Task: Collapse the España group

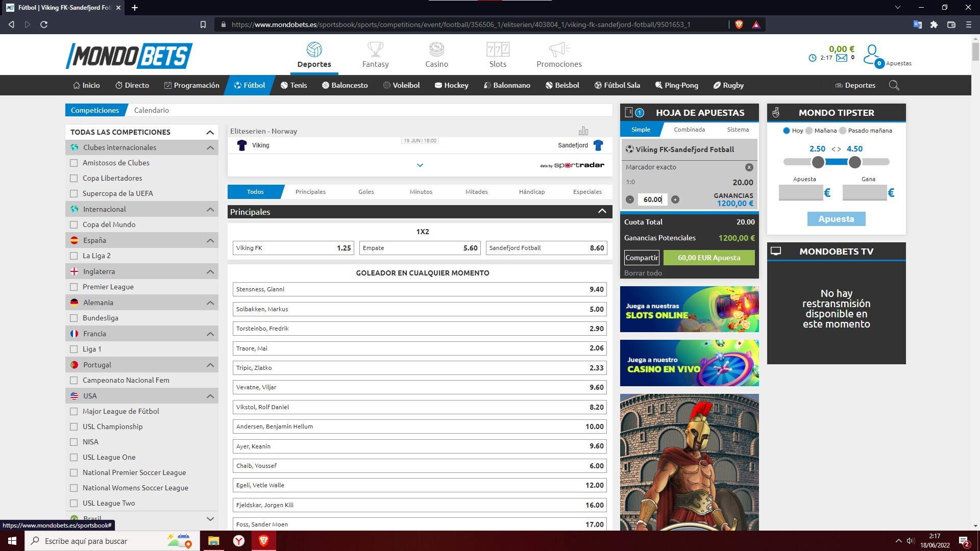Action: pyautogui.click(x=210, y=240)
